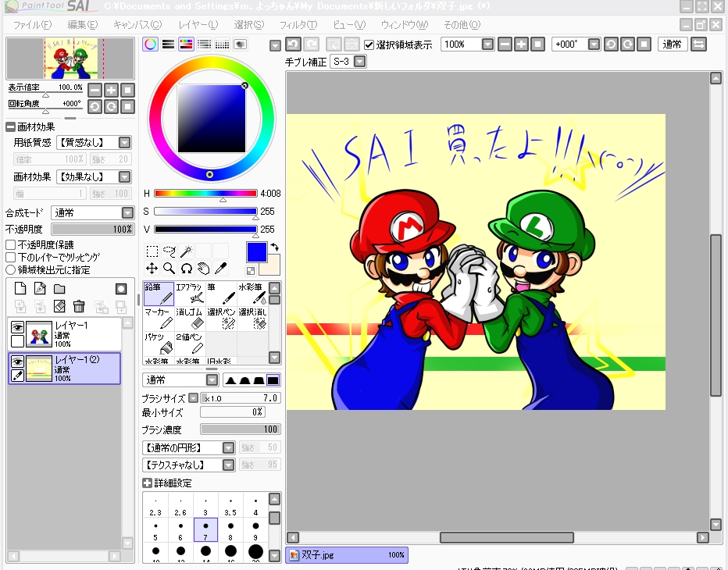The width and height of the screenshot is (728, 570).
Task: Enable 下のレイヤーでクリッピング checkbox
Action: [x=11, y=257]
